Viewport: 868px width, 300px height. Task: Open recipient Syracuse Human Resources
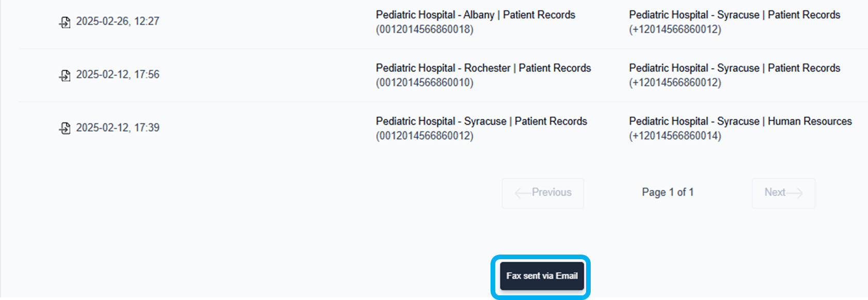click(x=740, y=121)
